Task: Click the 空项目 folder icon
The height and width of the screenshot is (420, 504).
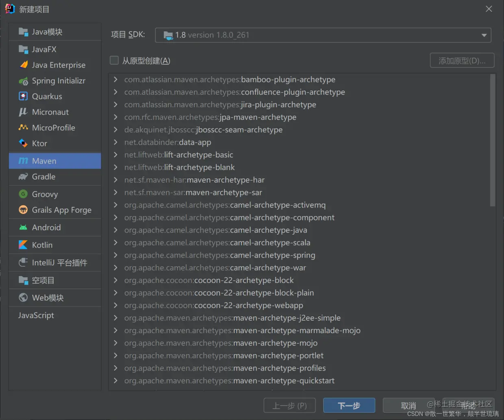Action: (23, 280)
